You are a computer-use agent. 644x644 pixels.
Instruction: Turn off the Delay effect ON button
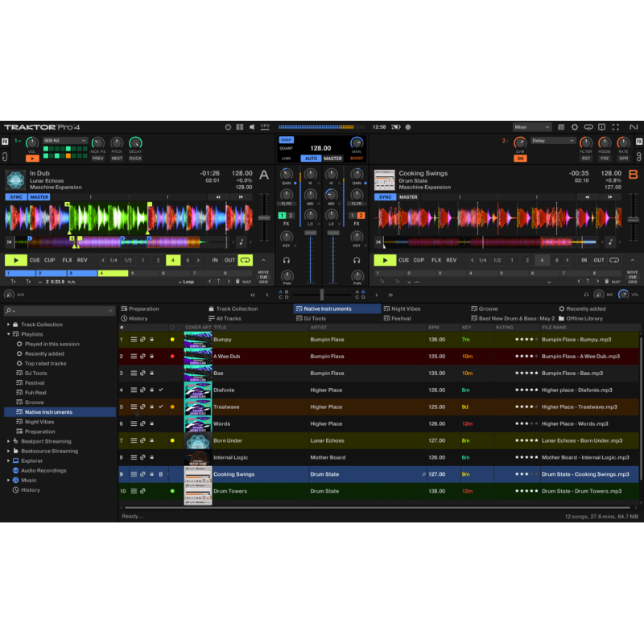pyautogui.click(x=520, y=159)
